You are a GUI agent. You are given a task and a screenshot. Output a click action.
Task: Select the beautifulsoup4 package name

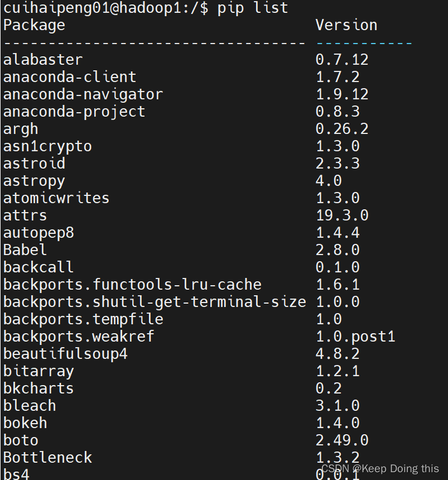pyautogui.click(x=65, y=354)
